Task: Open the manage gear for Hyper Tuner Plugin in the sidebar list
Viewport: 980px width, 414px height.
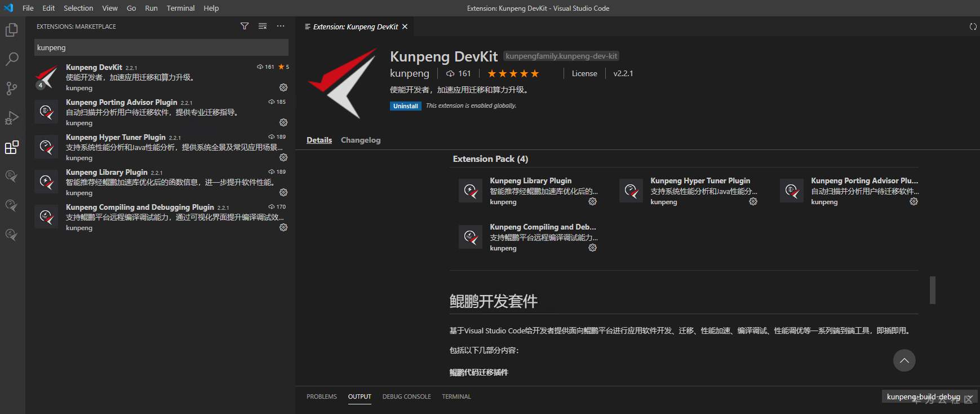Action: tap(283, 157)
